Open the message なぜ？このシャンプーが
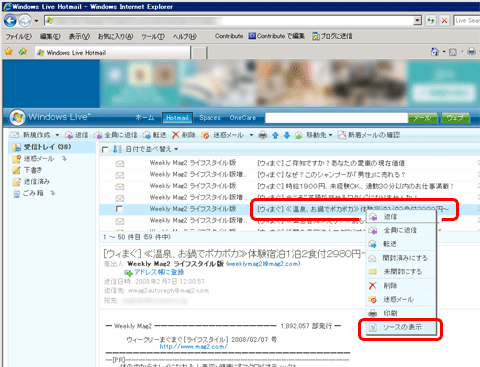 click(x=332, y=175)
